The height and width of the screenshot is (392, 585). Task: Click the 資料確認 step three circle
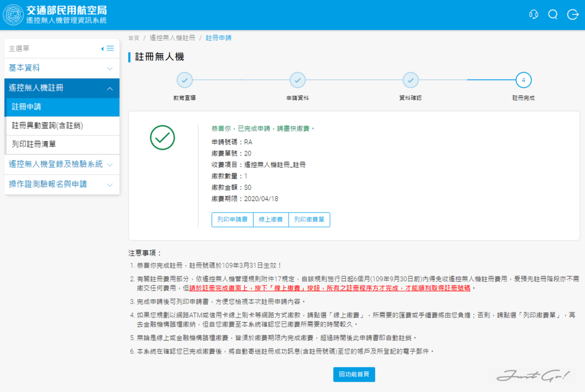[x=410, y=80]
